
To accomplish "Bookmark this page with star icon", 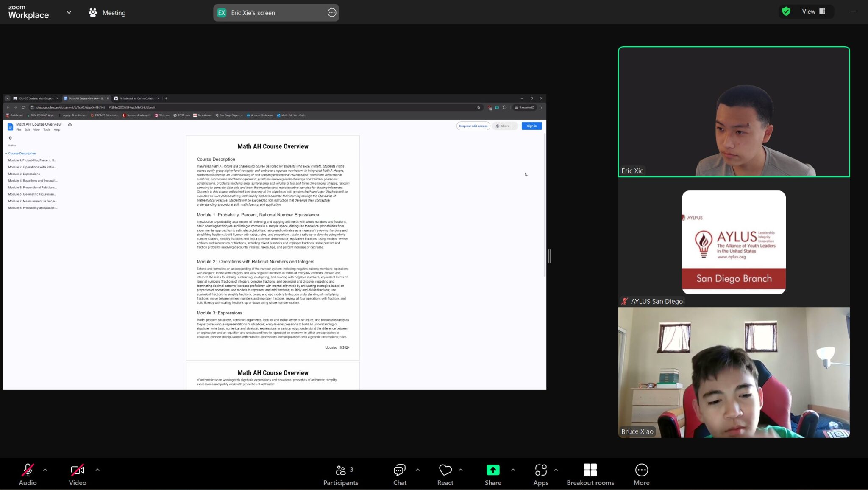I will (479, 107).
